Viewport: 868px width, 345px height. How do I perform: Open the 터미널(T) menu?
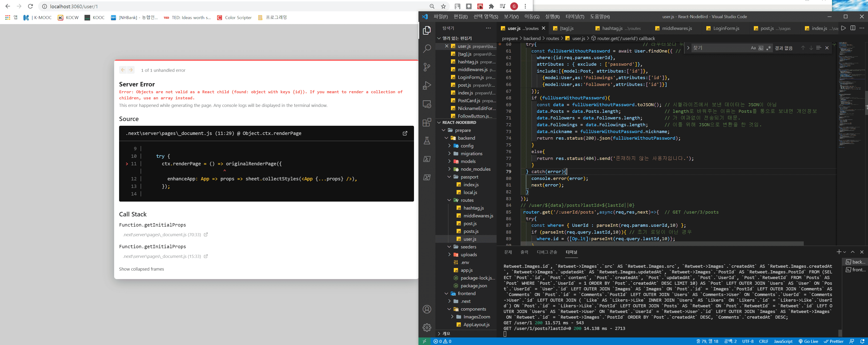pyautogui.click(x=575, y=16)
